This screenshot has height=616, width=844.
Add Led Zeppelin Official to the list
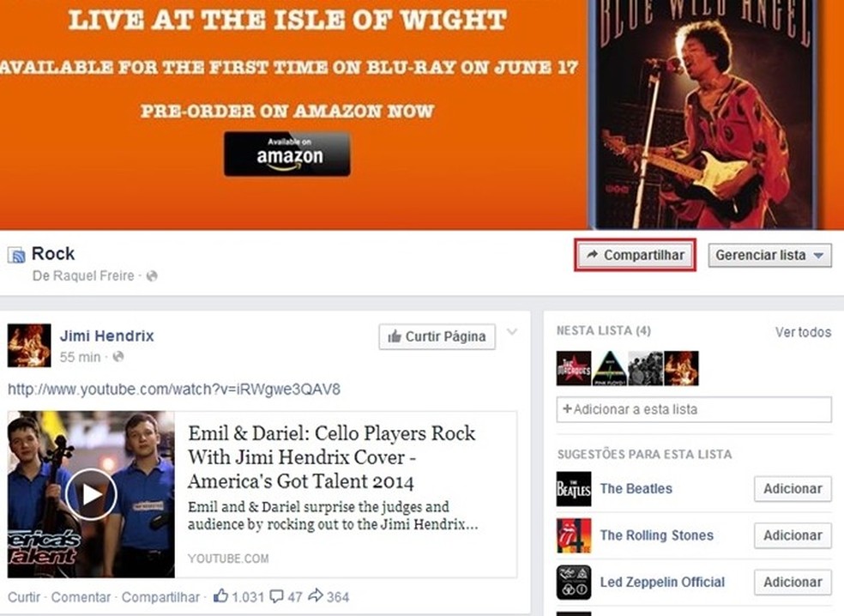(793, 582)
